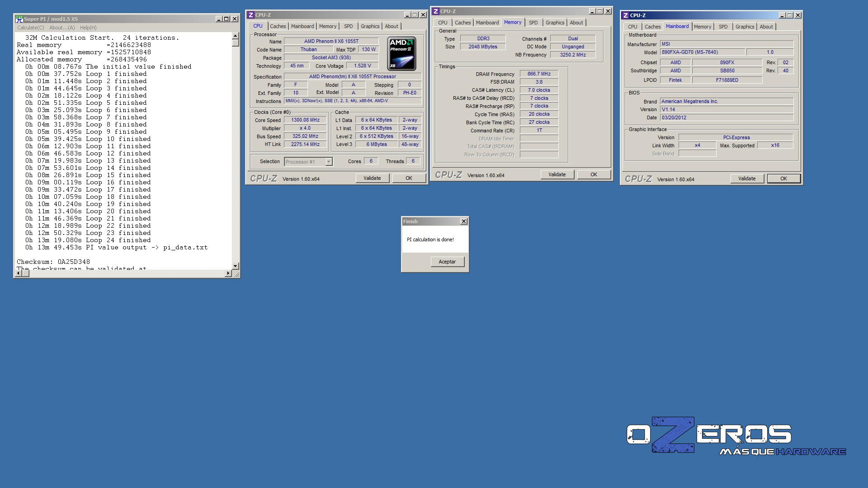Viewport: 868px width, 488px height.
Task: Click BIOS date 03/20/2012 field
Action: click(x=726, y=118)
